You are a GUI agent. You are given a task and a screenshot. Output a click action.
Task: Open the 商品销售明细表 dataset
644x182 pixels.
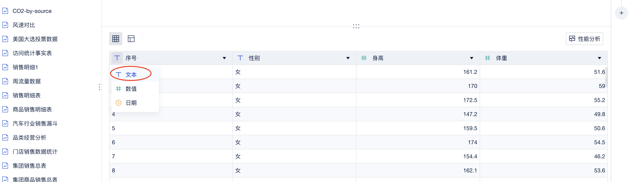click(32, 109)
